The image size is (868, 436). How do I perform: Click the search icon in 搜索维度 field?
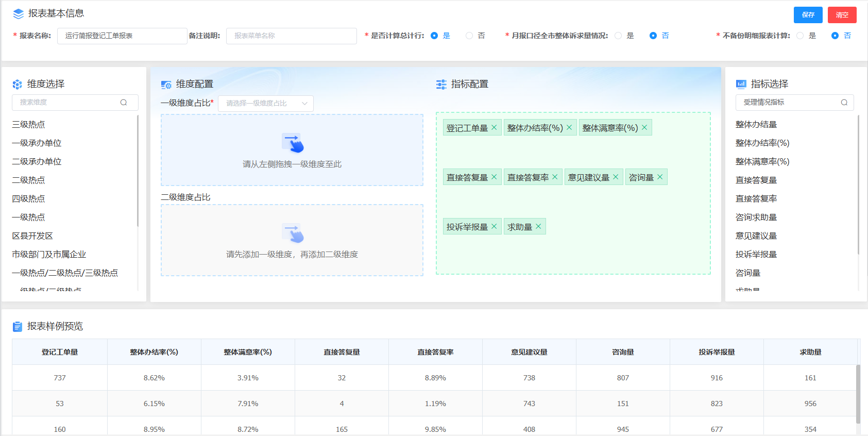124,103
